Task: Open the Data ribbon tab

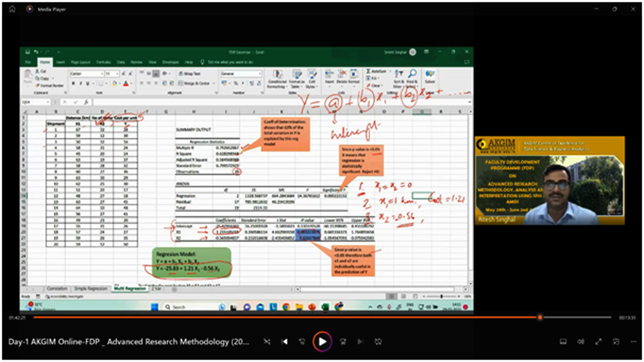Action: 121,62
